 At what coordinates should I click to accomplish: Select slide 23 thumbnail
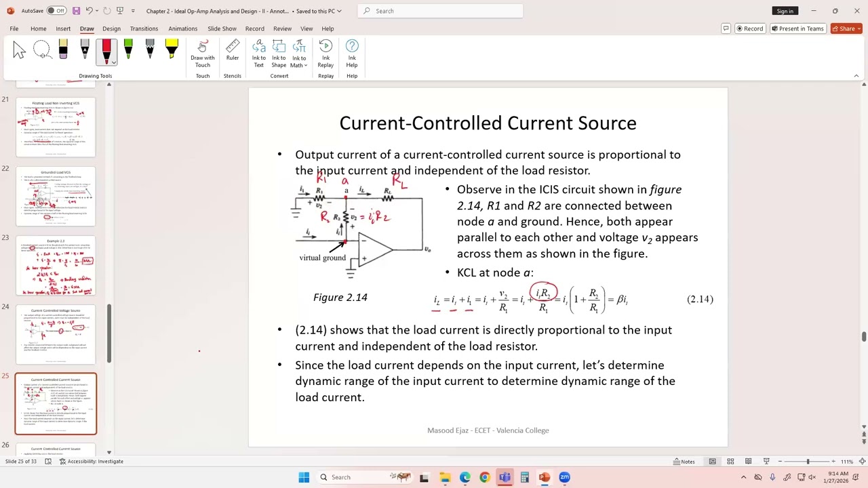(56, 266)
